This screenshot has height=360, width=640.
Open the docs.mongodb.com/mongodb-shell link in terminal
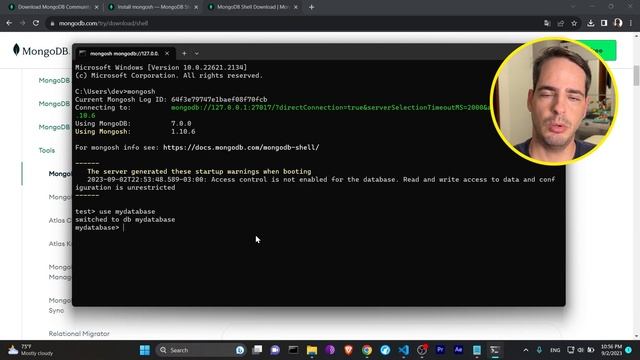241,147
